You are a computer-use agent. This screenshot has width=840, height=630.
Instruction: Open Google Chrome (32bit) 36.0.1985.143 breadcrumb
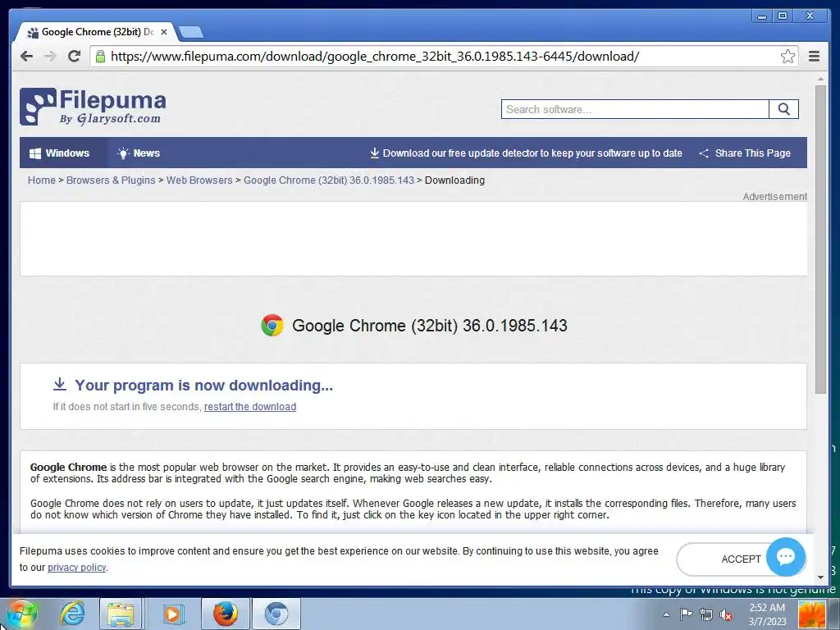[329, 180]
